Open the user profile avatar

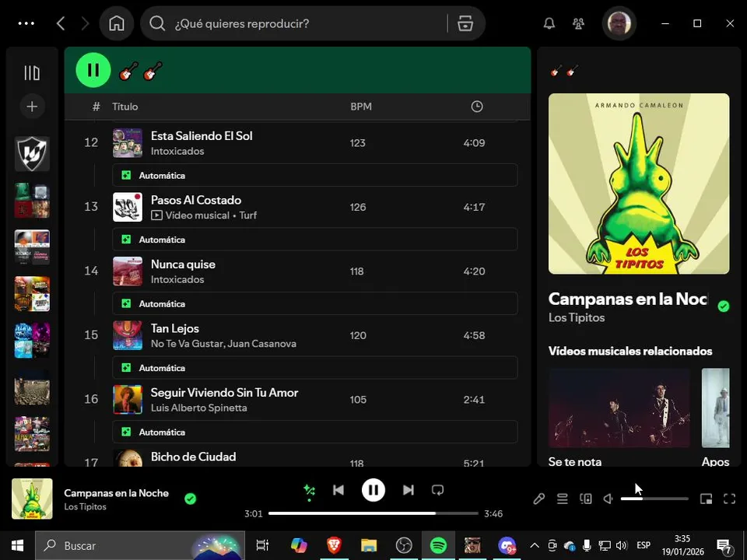point(619,23)
